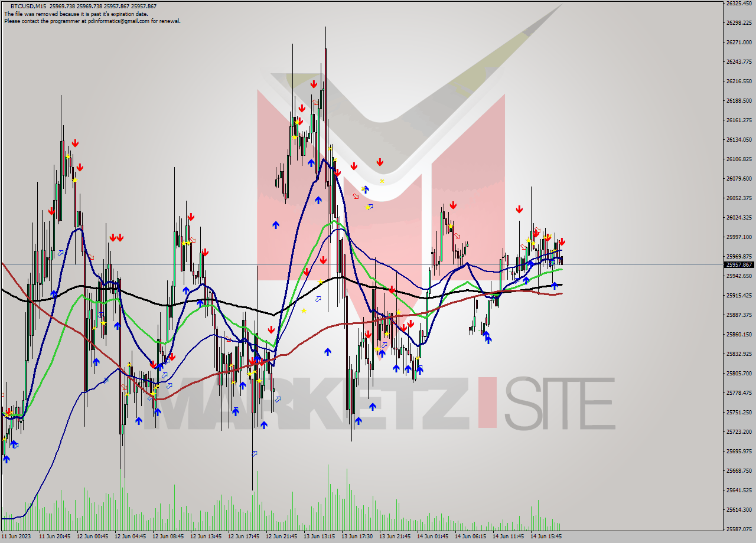Click time axis label 12 Jun 13:45

coord(206,537)
